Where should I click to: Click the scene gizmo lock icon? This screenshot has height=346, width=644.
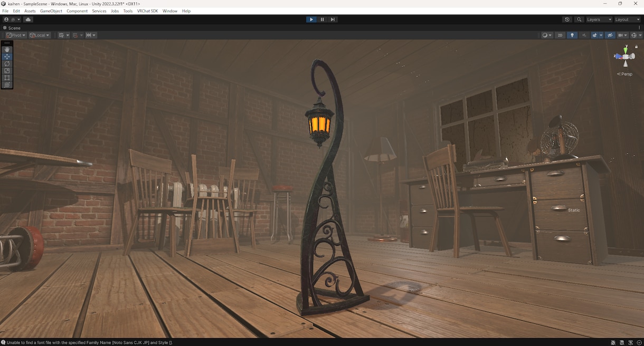pos(637,46)
